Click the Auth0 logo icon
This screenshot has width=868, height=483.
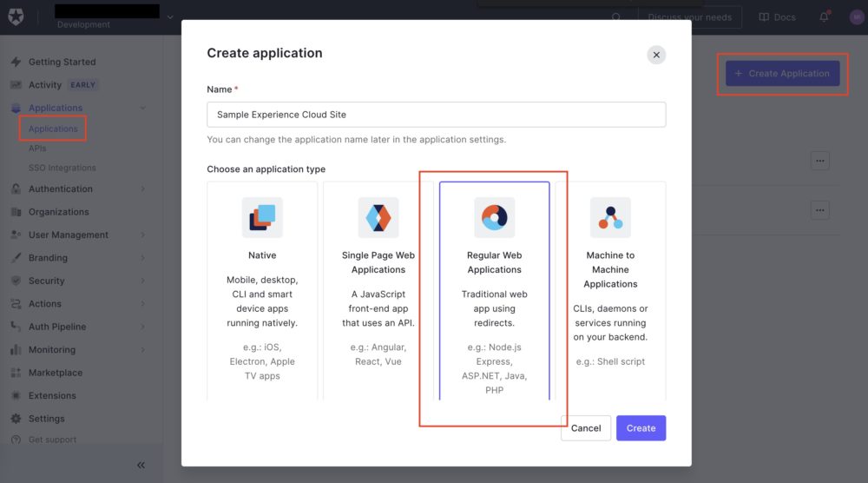coord(16,17)
